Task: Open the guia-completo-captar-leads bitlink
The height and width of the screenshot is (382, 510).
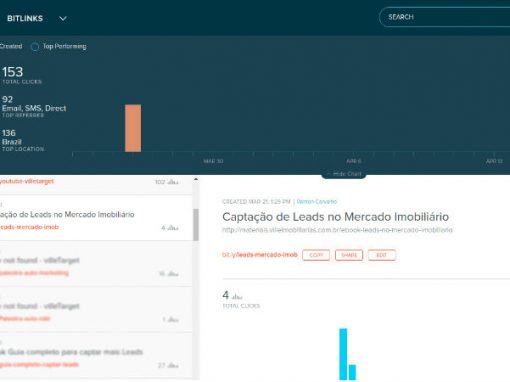Action: tap(96, 355)
